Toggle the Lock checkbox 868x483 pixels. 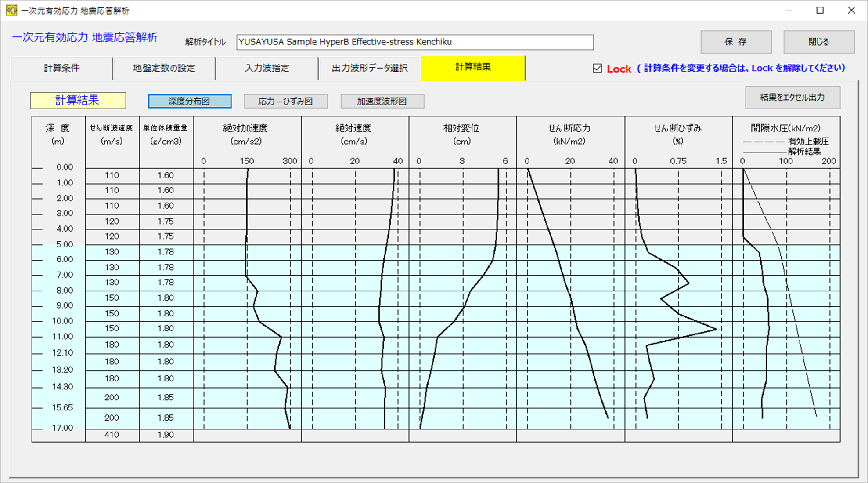597,68
